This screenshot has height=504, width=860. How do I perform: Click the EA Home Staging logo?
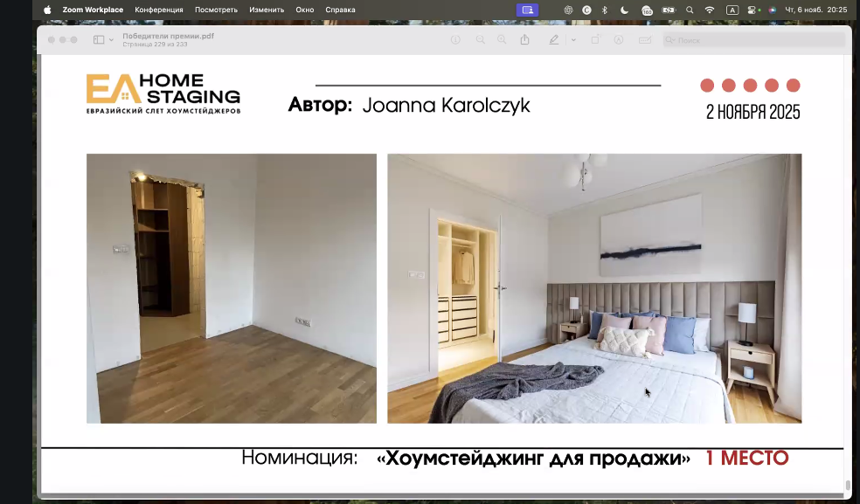click(x=163, y=93)
